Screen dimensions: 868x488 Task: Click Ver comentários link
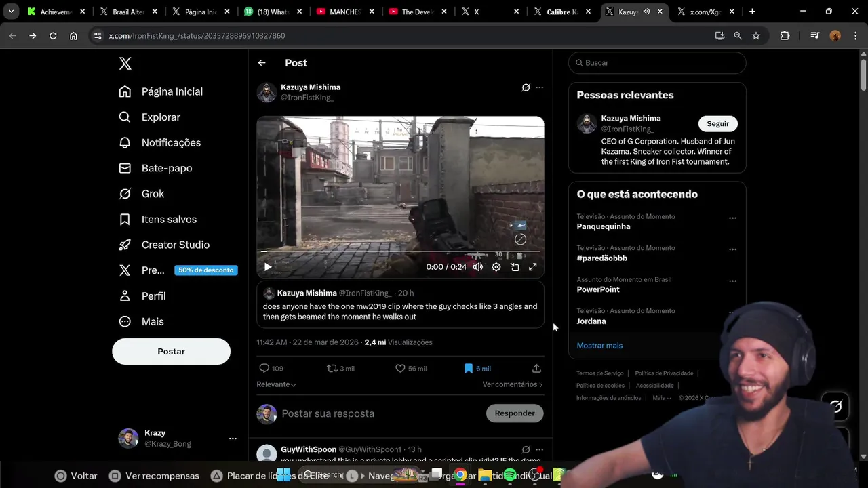pyautogui.click(x=513, y=384)
